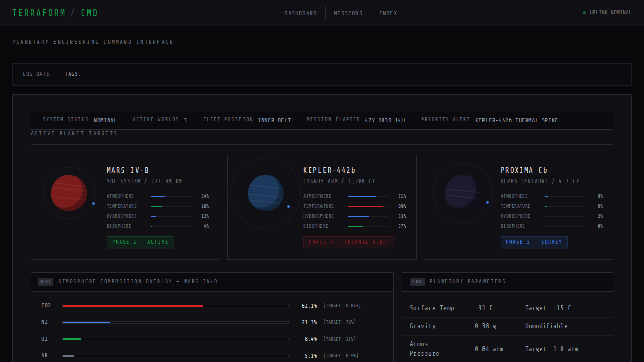Image resolution: width=644 pixels, height=362 pixels.
Task: Click the Kepler-442b blue planet graphic
Action: [266, 193]
